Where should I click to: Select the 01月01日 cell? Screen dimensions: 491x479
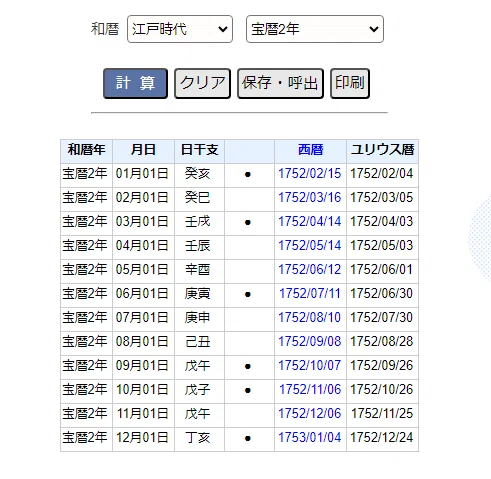[x=143, y=174]
